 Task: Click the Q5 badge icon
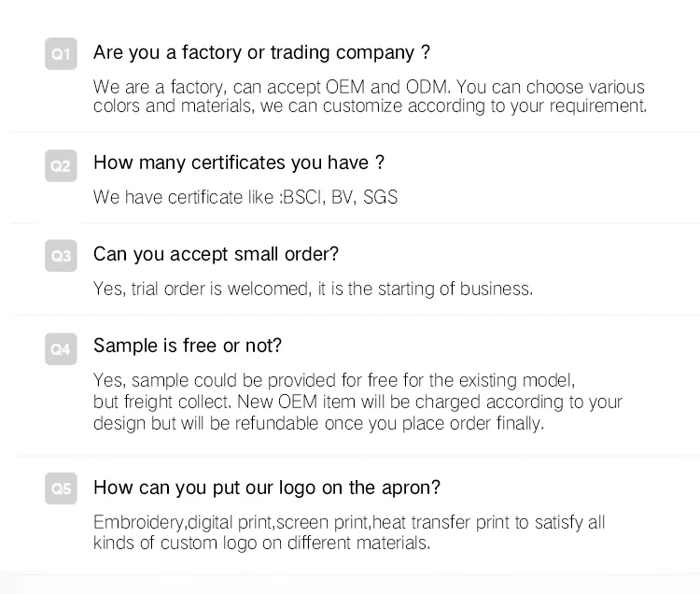click(x=61, y=488)
